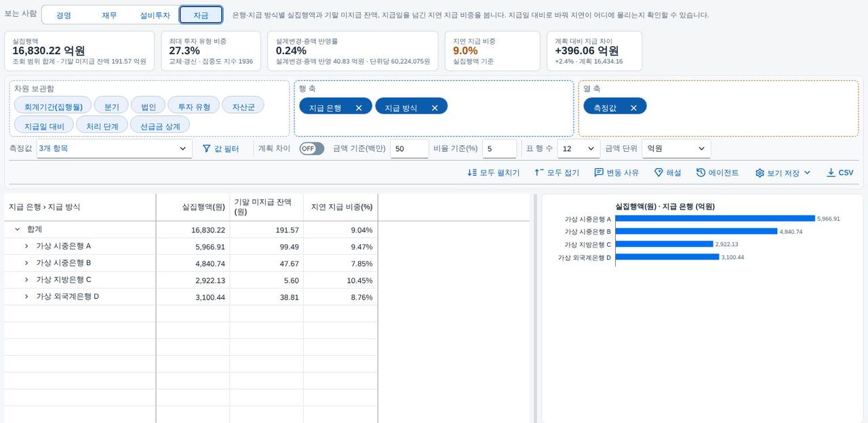Viewport: 868px width, 423px height.
Task: Expand the 가상 외국계은행 D row
Action: click(26, 297)
